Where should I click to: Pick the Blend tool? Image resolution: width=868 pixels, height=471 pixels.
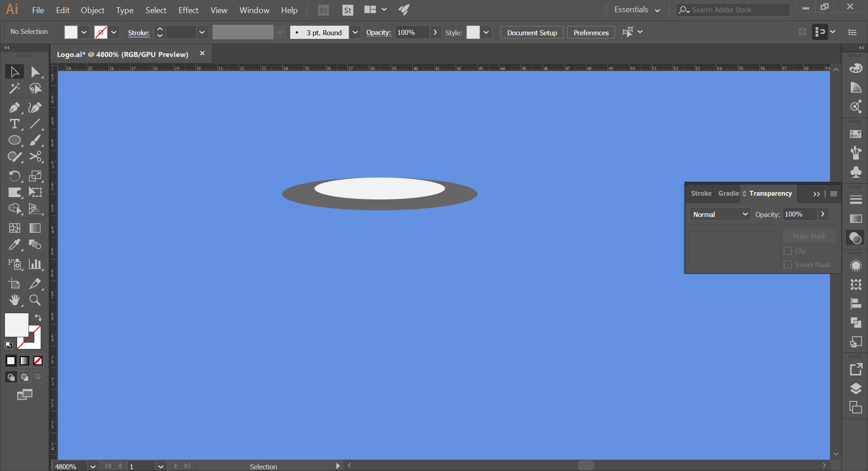tap(35, 245)
